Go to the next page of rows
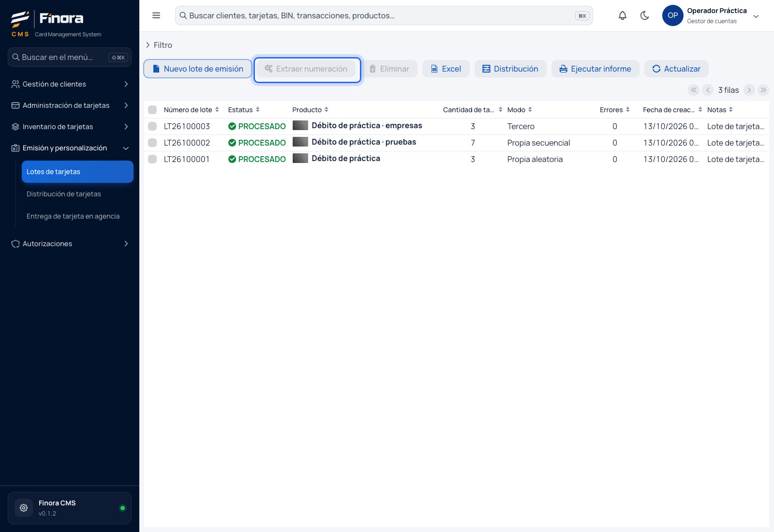Viewport: 774px width, 532px height. (749, 90)
